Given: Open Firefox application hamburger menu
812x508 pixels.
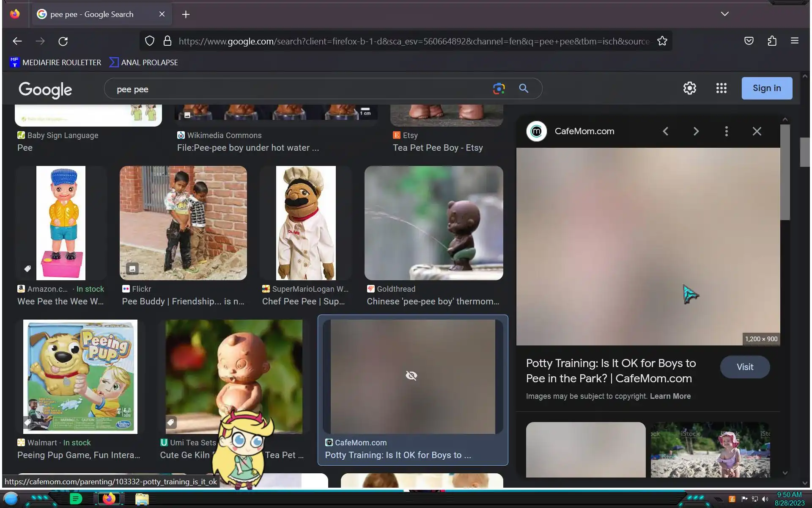Looking at the screenshot, I should (794, 41).
